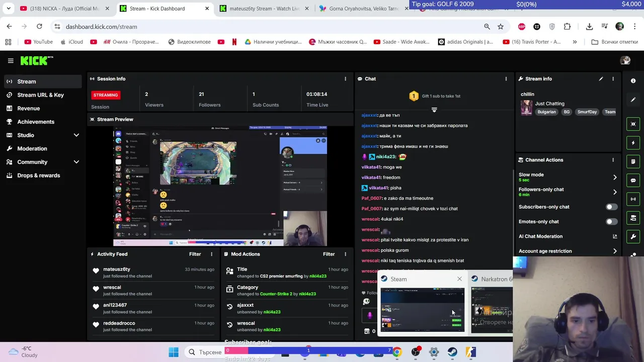
Task: Switch to the NICKA YouTube browser tab
Action: 64,9
